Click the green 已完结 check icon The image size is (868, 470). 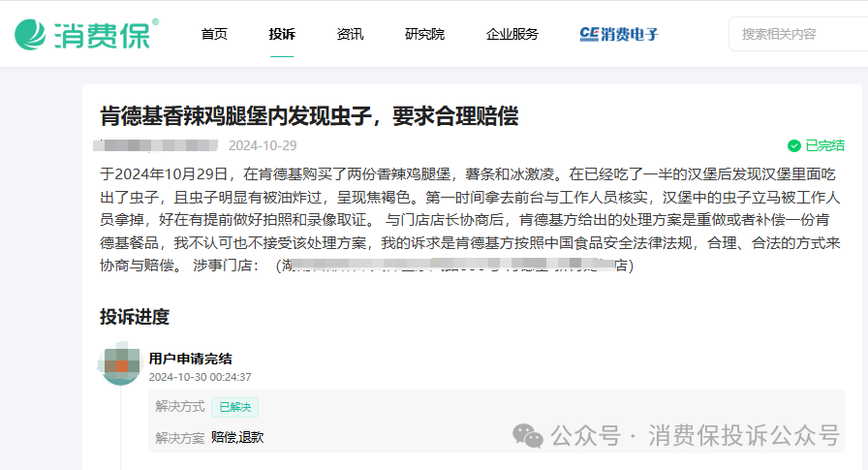[793, 145]
